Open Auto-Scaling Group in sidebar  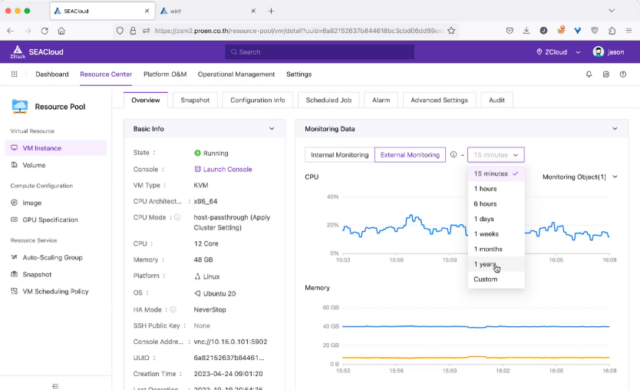coord(56,257)
